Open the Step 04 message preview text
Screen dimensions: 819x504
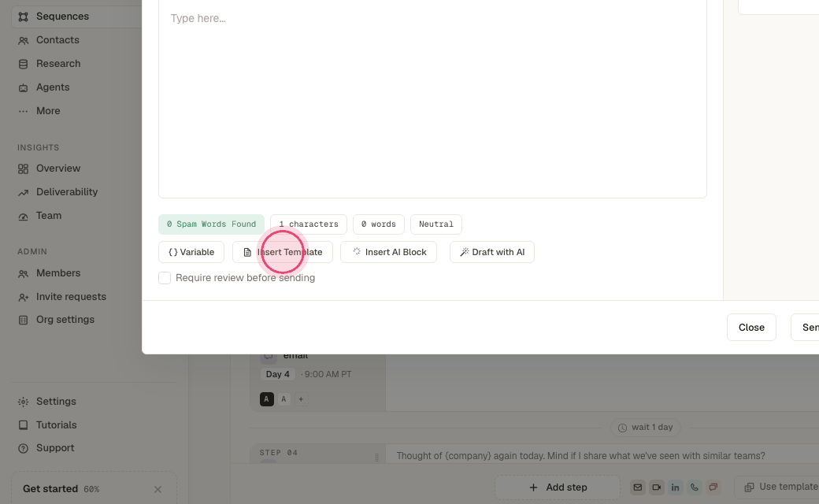pyautogui.click(x=580, y=456)
